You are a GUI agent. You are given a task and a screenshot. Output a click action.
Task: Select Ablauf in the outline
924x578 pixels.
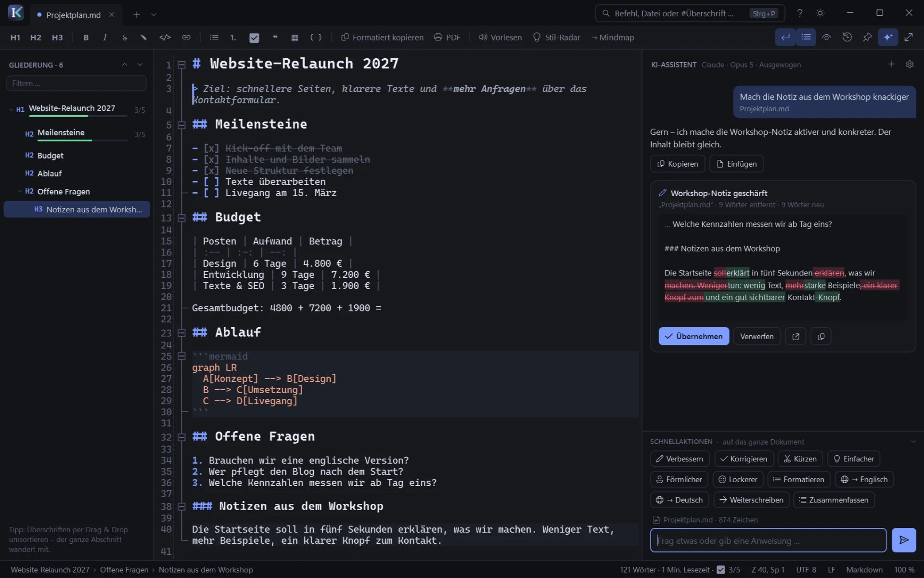click(50, 173)
